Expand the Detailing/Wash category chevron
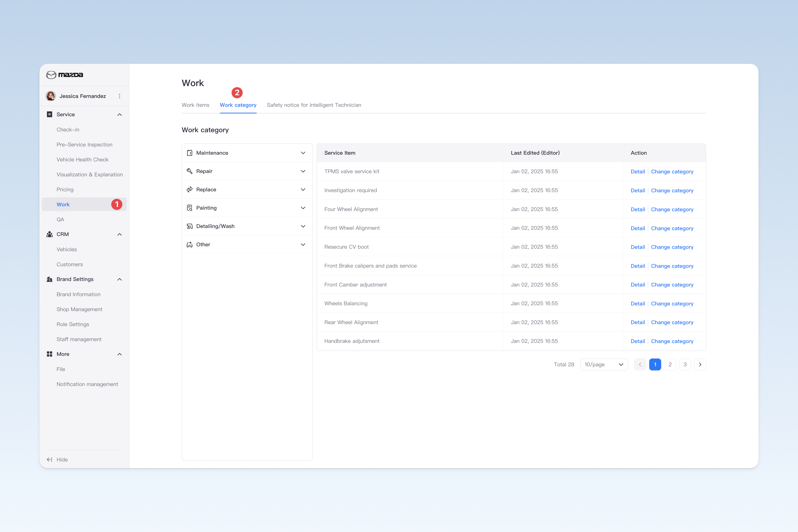The width and height of the screenshot is (798, 532). pyautogui.click(x=303, y=226)
